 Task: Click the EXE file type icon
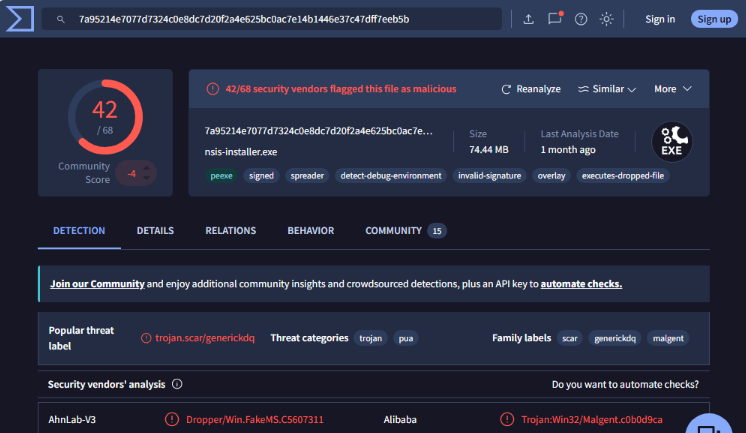point(671,142)
